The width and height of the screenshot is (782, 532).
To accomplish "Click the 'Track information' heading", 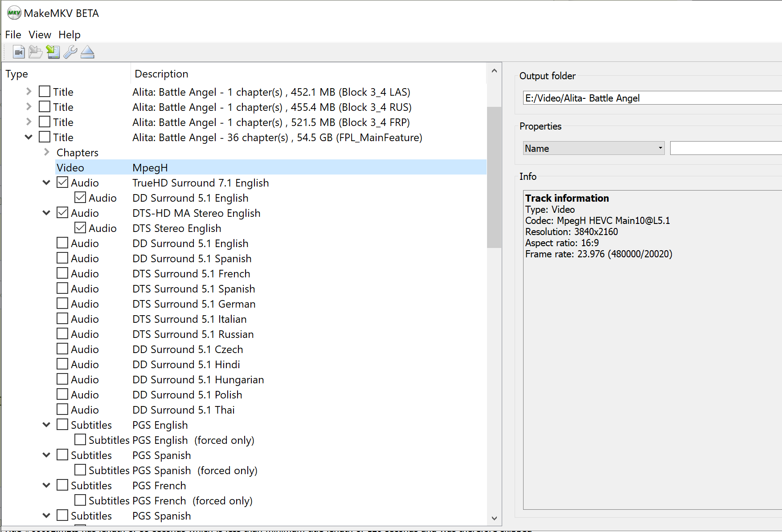I will tap(567, 198).
